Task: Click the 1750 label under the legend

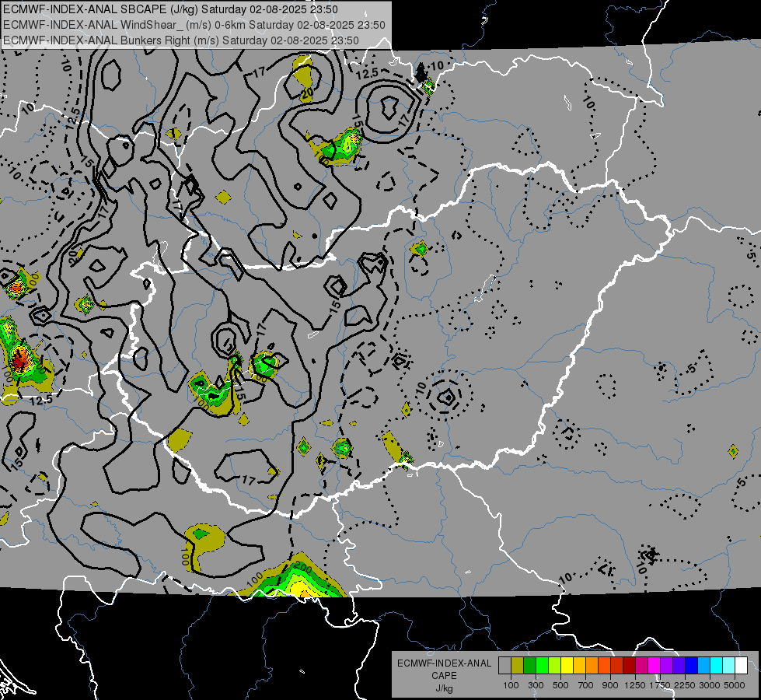Action: pyautogui.click(x=660, y=685)
